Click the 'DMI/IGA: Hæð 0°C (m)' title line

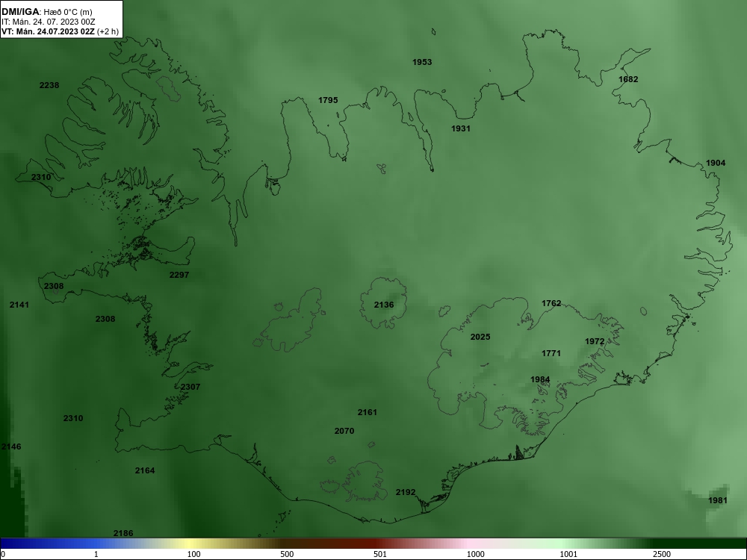46,12
